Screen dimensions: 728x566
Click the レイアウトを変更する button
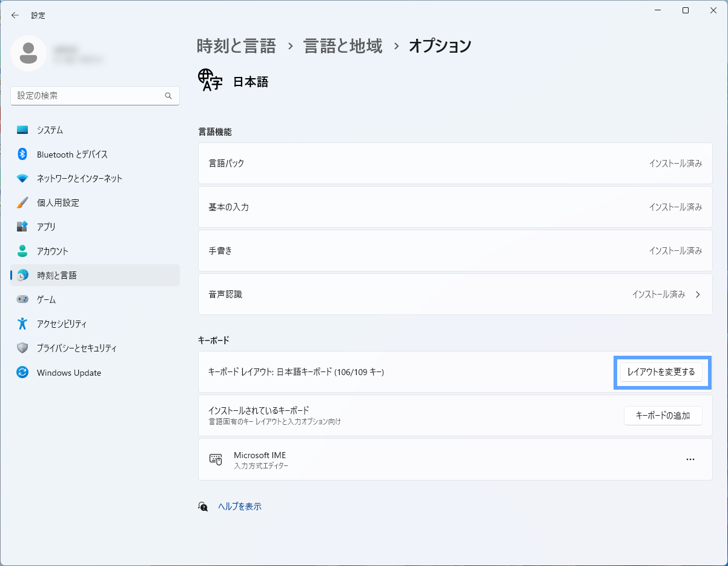coord(661,371)
